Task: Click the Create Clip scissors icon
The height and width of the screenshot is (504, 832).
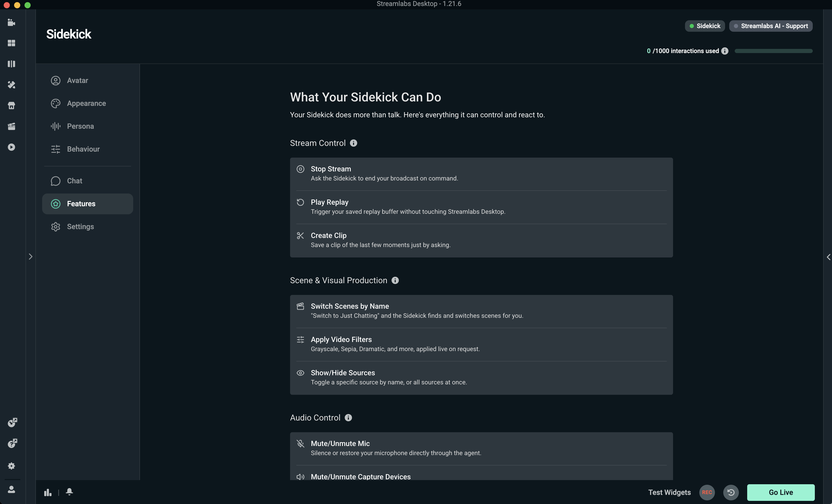Action: [300, 235]
